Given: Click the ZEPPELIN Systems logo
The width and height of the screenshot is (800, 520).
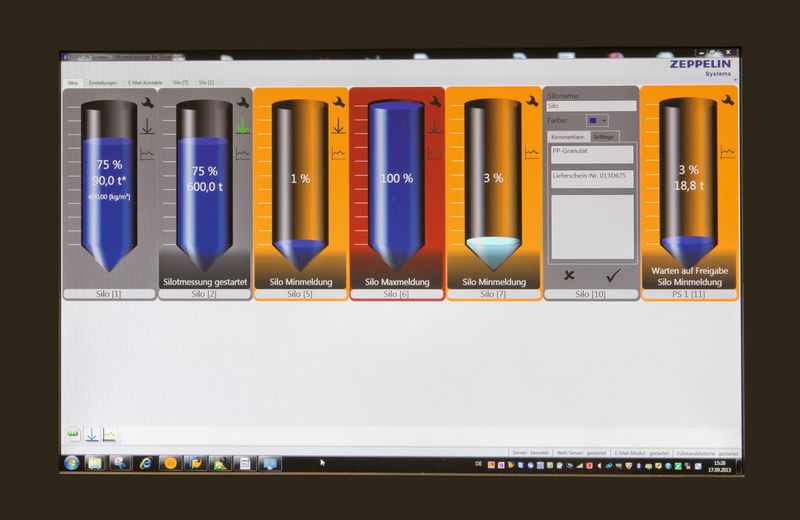Looking at the screenshot, I should (x=701, y=67).
